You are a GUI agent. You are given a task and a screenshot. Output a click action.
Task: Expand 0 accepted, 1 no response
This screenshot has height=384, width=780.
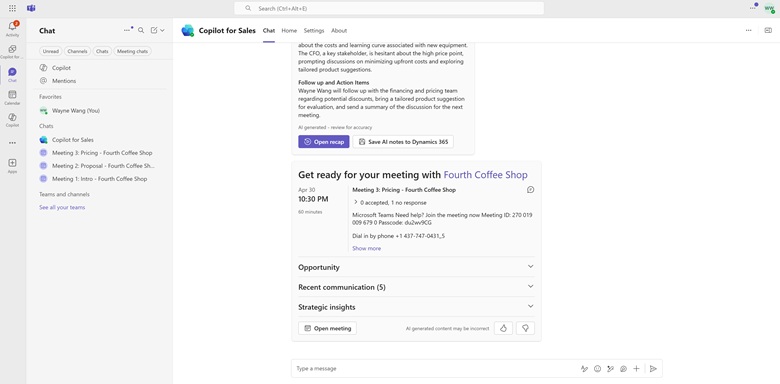390,202
